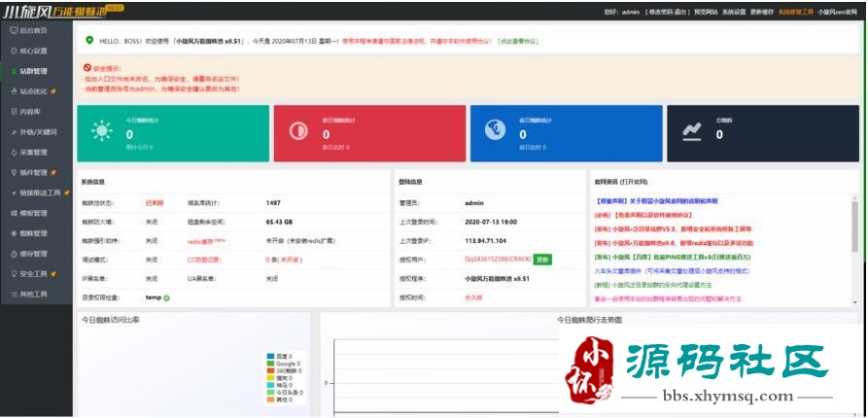Click 点此查看协议 link in welcome bar

tap(518, 41)
